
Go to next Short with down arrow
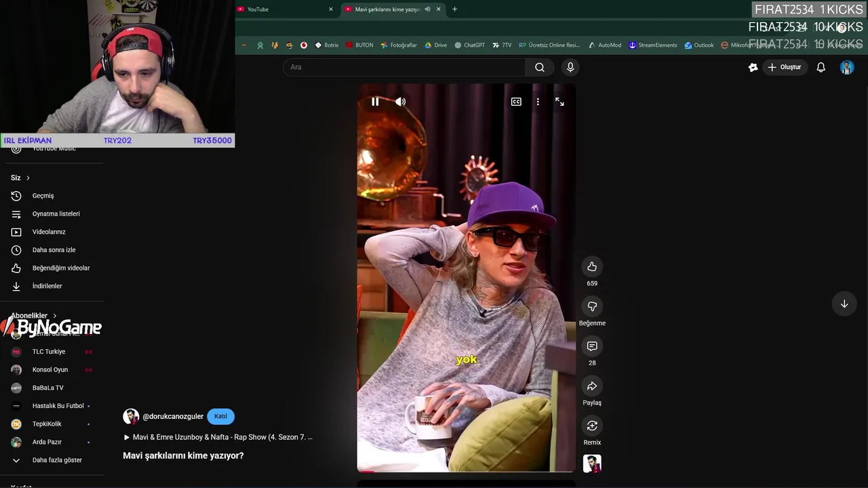point(844,304)
